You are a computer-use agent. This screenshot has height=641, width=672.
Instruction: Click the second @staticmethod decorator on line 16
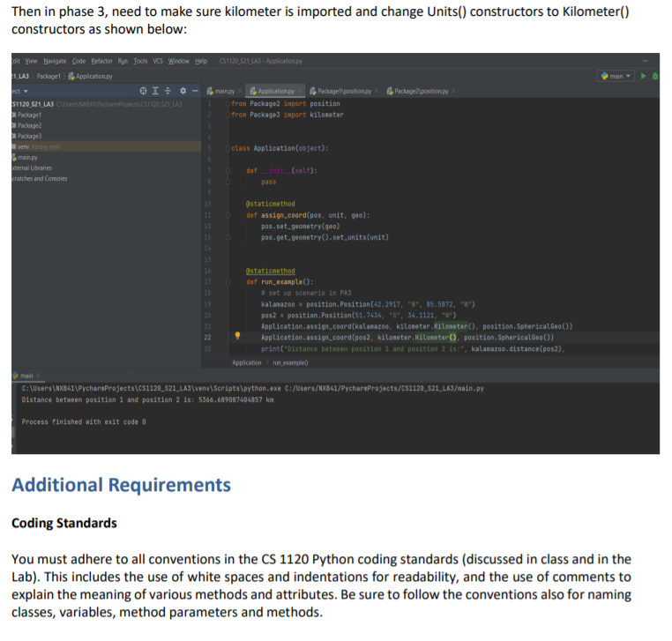coord(271,271)
